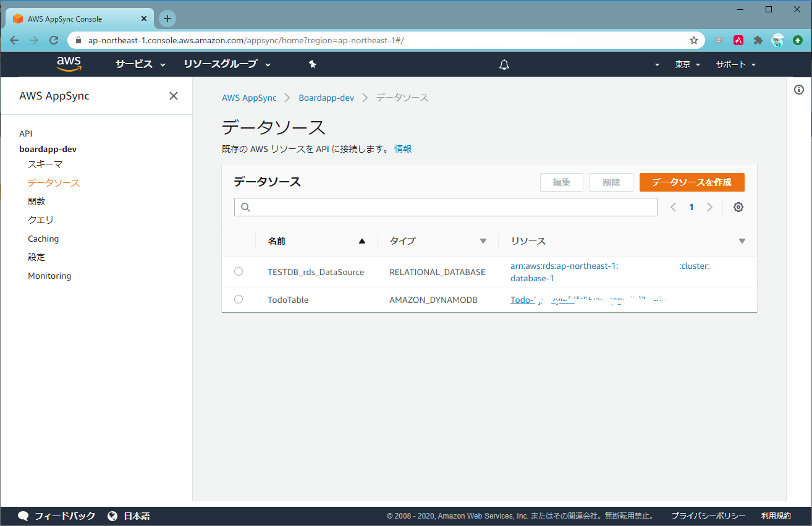Open boardapp-dev in the sidebar
Image resolution: width=812 pixels, height=526 pixels.
48,149
